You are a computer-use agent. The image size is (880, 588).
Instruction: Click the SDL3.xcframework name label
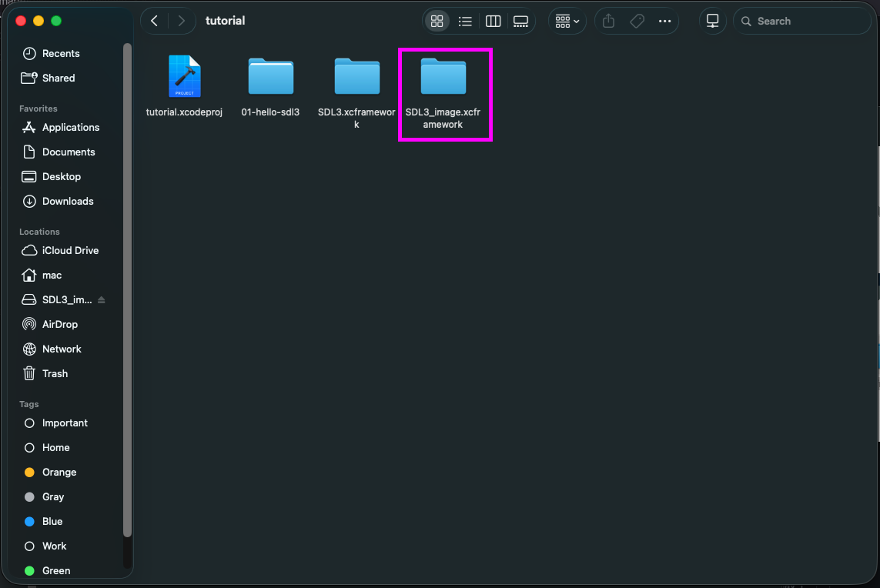(x=357, y=119)
